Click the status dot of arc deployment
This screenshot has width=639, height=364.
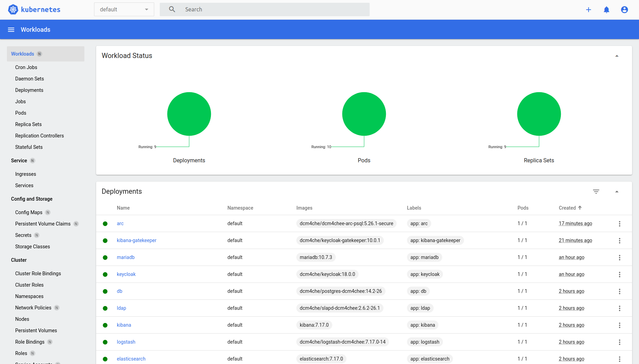coord(105,224)
